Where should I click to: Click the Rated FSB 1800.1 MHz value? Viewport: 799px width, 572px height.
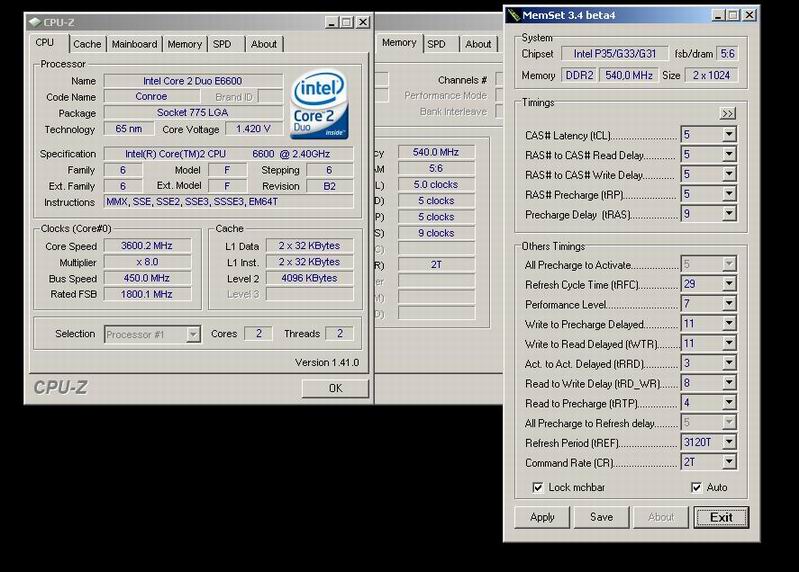[147, 294]
